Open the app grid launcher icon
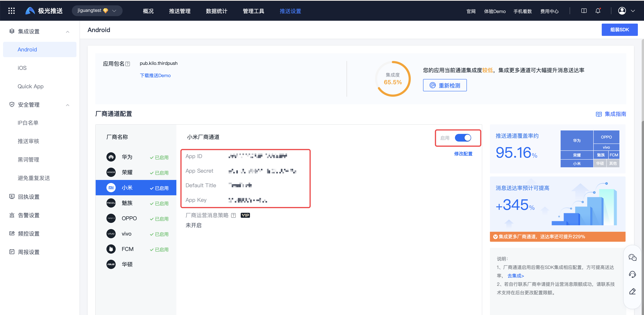Screen dimensions: 644x315 (12, 11)
